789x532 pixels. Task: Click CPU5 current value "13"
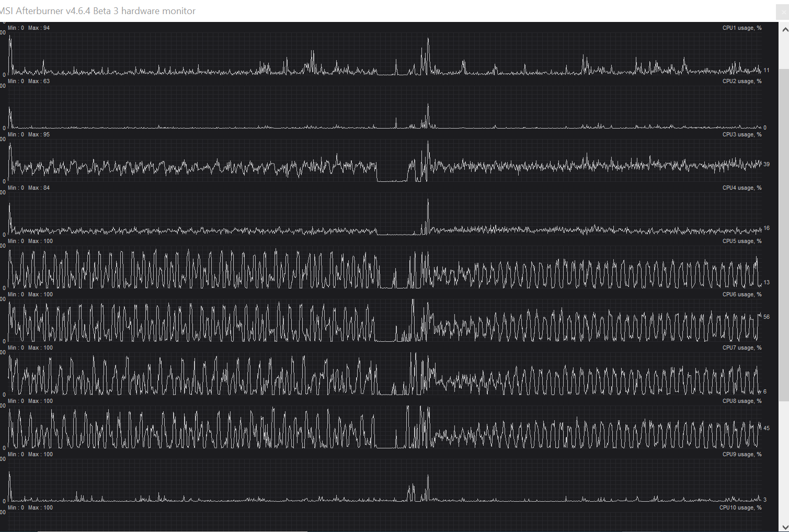[x=767, y=283]
